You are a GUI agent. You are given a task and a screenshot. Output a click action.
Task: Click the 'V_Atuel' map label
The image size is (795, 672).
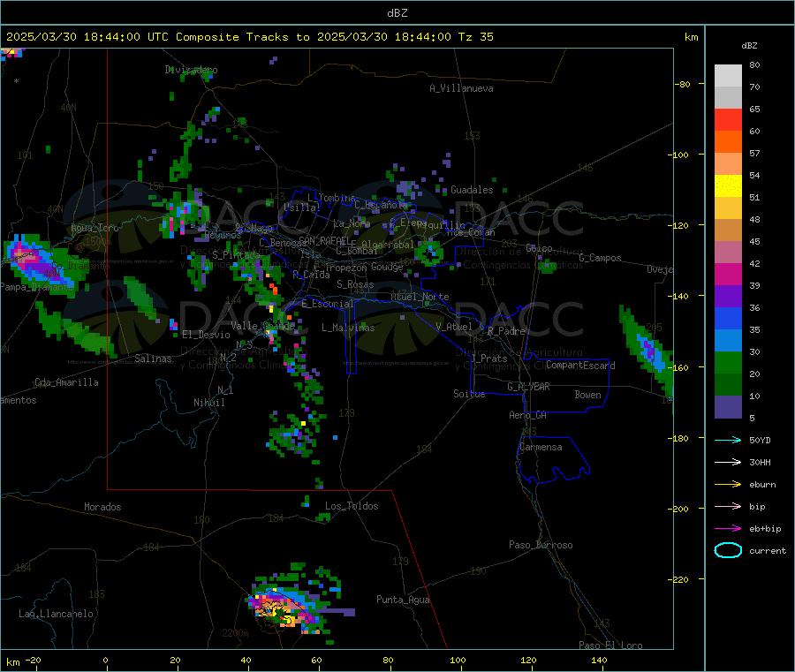(454, 327)
